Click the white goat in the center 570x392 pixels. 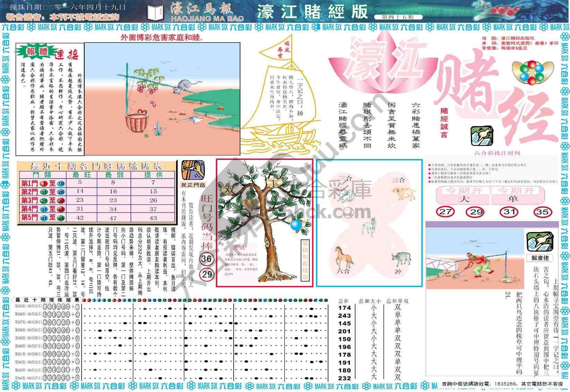pyautogui.click(x=369, y=227)
